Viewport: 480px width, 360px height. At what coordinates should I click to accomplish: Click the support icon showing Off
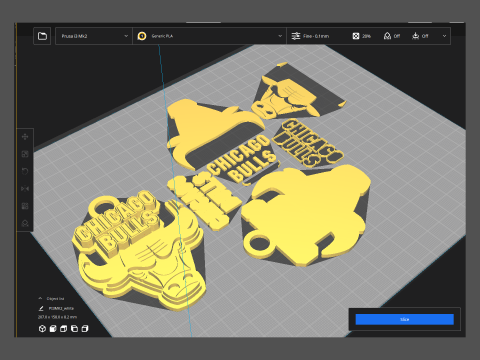[387, 36]
